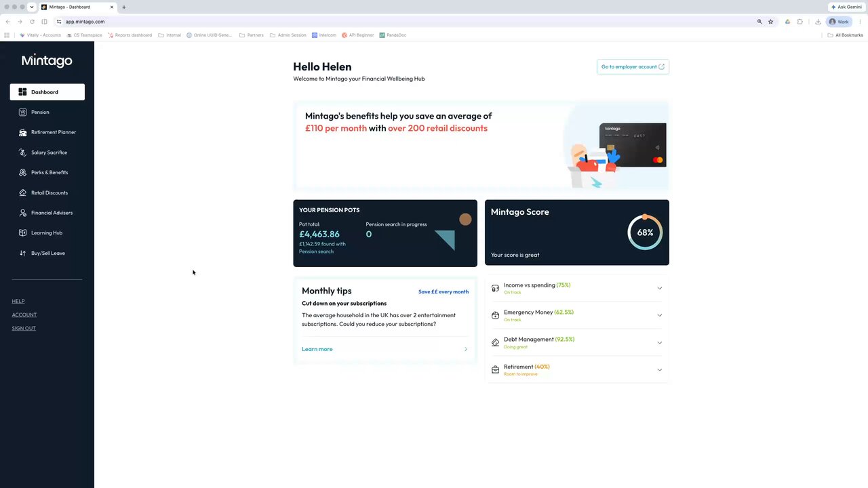
Task: Expand the Emergency Money row
Action: (577, 315)
